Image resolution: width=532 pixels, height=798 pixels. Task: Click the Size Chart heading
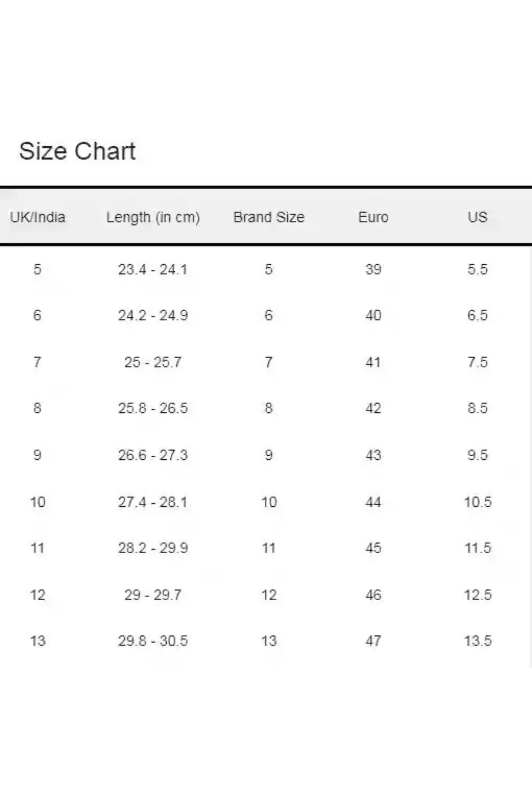77,151
